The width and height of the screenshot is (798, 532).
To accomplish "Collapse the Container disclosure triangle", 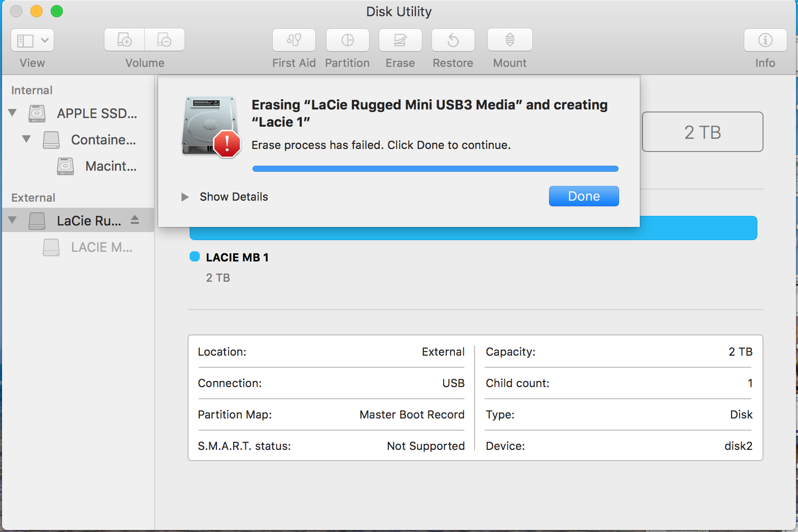I will pyautogui.click(x=27, y=139).
